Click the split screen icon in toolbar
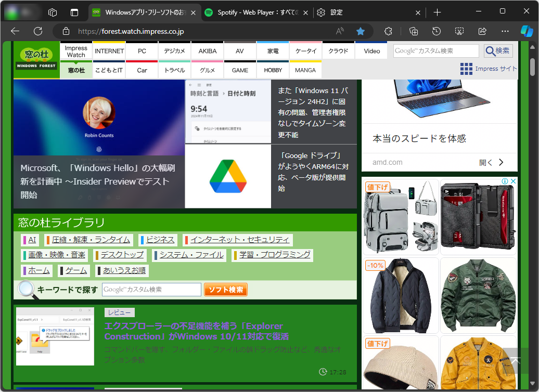Viewport: 539px width, 392px height. (459, 31)
